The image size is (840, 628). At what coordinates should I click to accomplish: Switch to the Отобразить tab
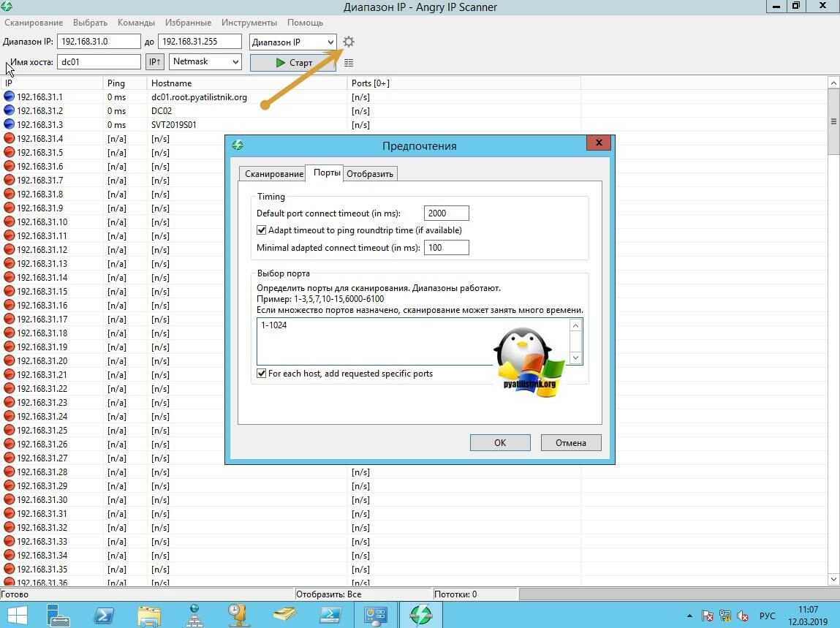point(370,174)
